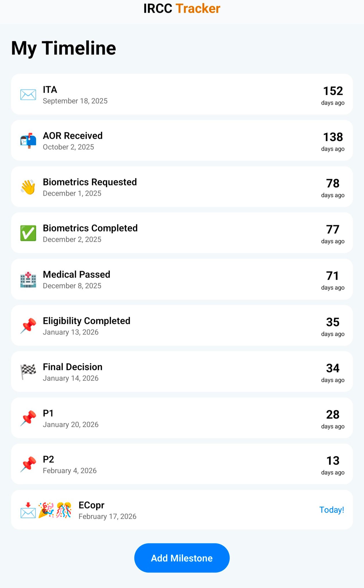Click the pushpin icon beside Eligibility Completed

pyautogui.click(x=28, y=326)
